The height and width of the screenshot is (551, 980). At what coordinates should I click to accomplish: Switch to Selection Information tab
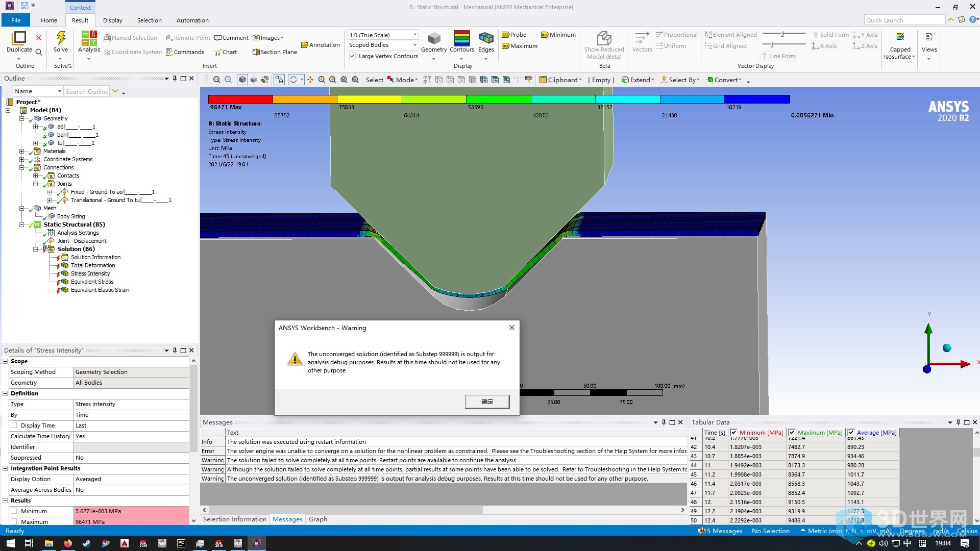click(x=234, y=519)
